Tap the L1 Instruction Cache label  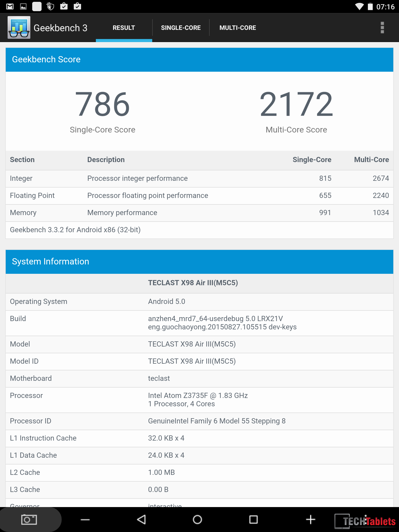click(x=43, y=438)
